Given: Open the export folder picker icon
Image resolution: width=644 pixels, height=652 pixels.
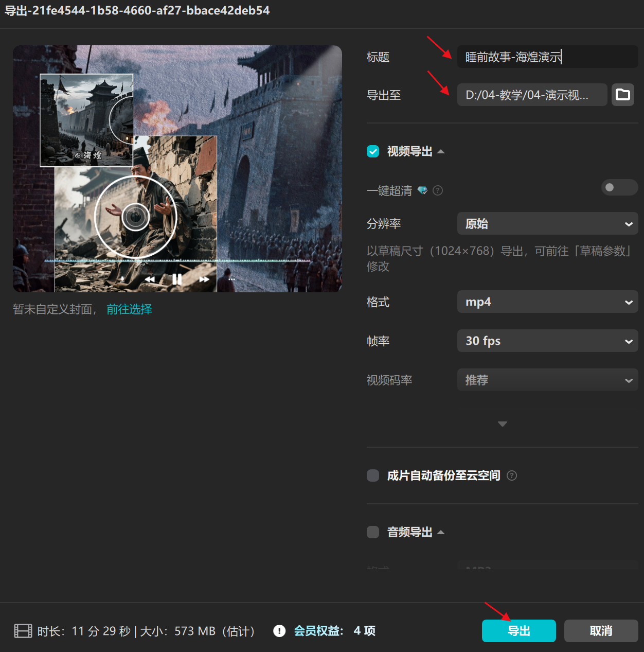Looking at the screenshot, I should tap(623, 95).
